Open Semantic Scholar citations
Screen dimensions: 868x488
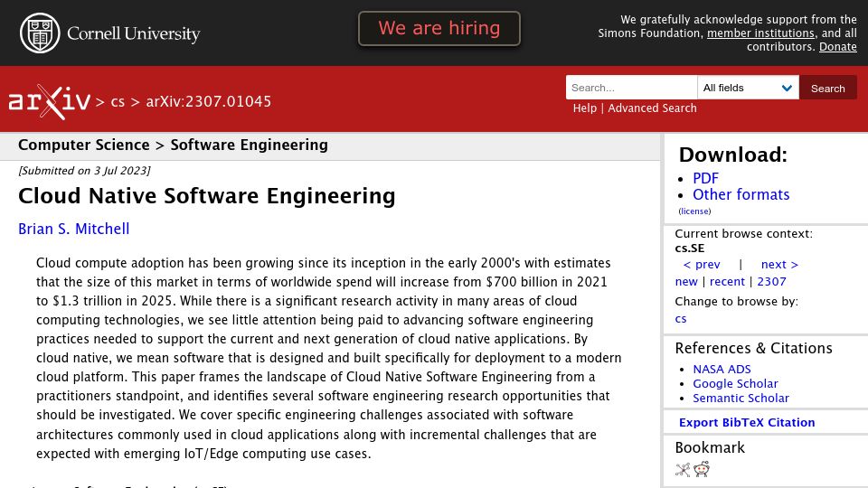pos(741,398)
